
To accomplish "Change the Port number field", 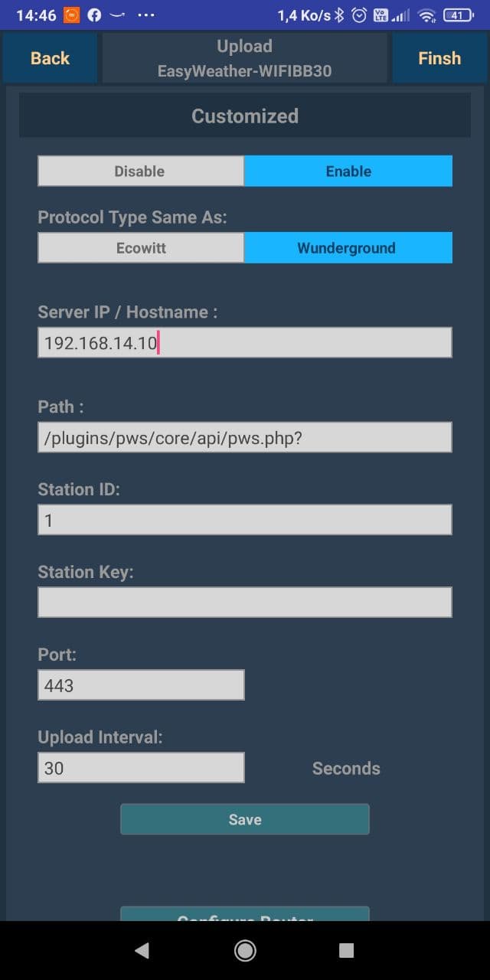I will 141,685.
